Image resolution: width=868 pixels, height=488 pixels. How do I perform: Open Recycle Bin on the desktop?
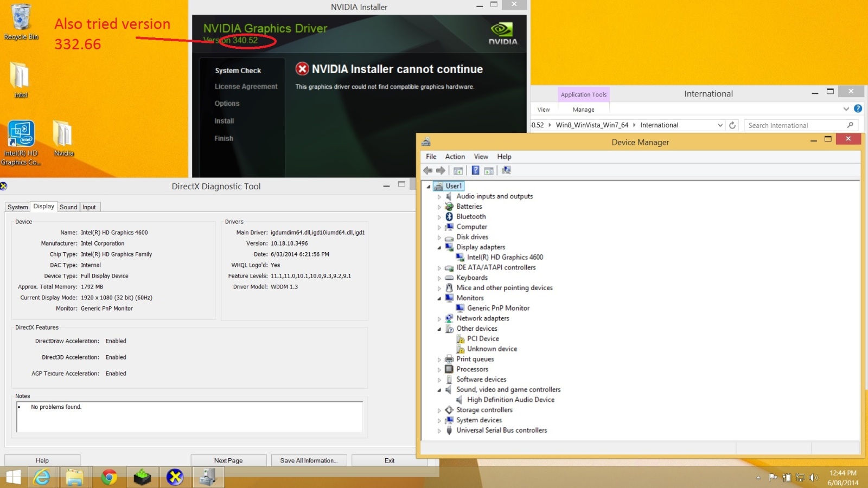(x=21, y=22)
